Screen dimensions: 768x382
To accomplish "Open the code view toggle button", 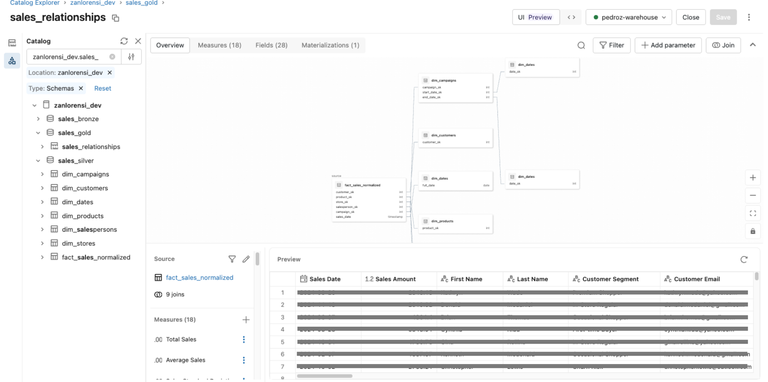I will 571,17.
